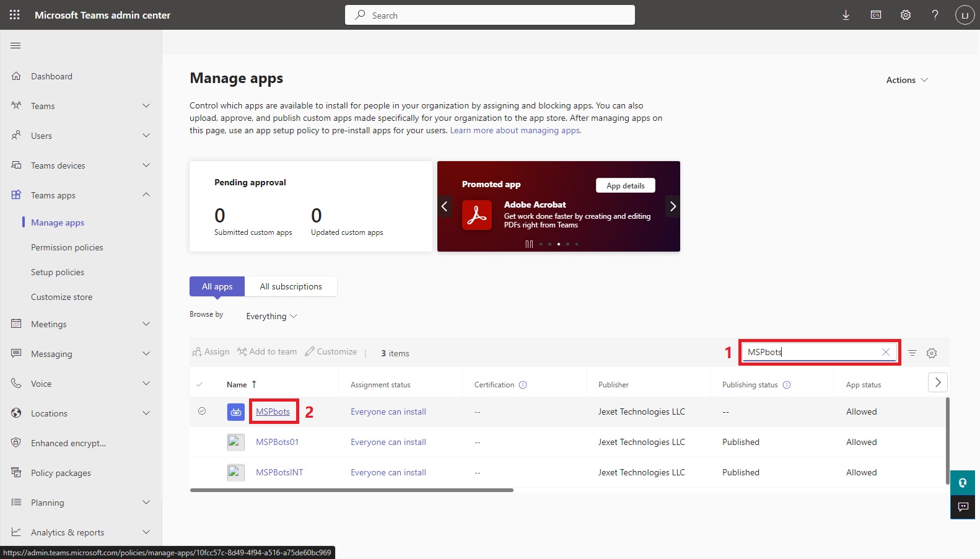This screenshot has width=980, height=559.
Task: Click the download icon in top bar
Action: point(846,15)
